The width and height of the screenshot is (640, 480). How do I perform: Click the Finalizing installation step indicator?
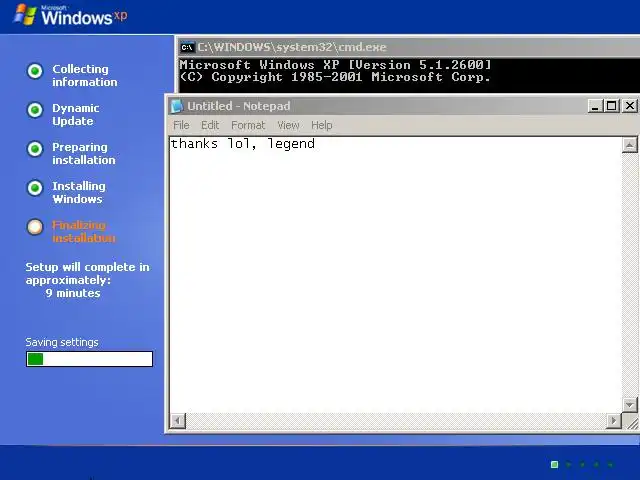click(35, 227)
